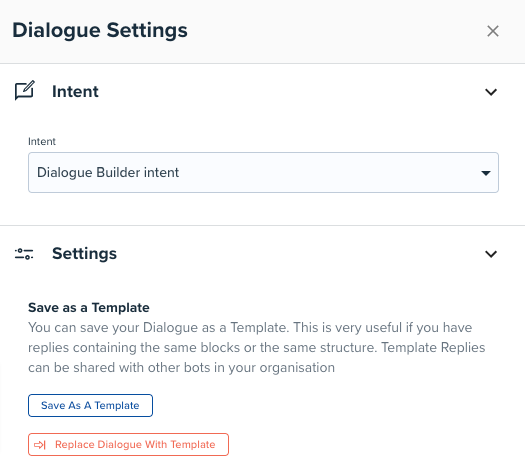Click the words 'Template Replies' in the description
The width and height of the screenshot is (525, 471).
(x=433, y=347)
